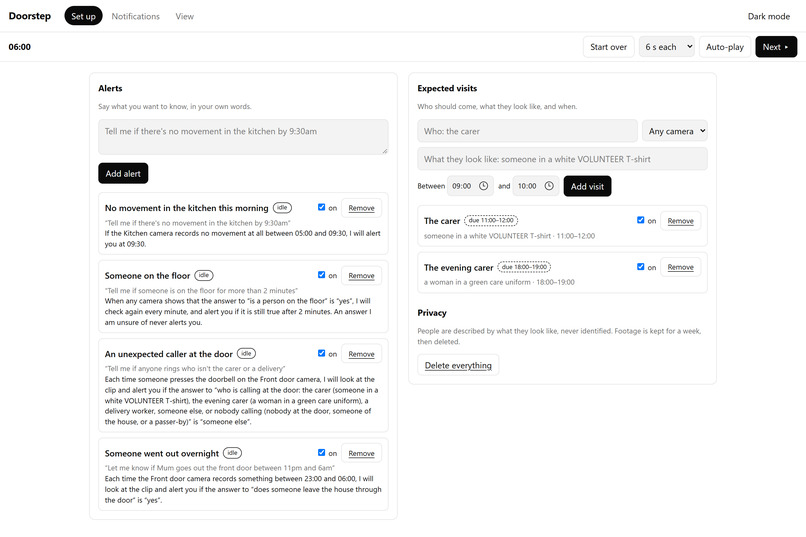Click the 10:00 end time field
806x537 pixels.
(536, 186)
